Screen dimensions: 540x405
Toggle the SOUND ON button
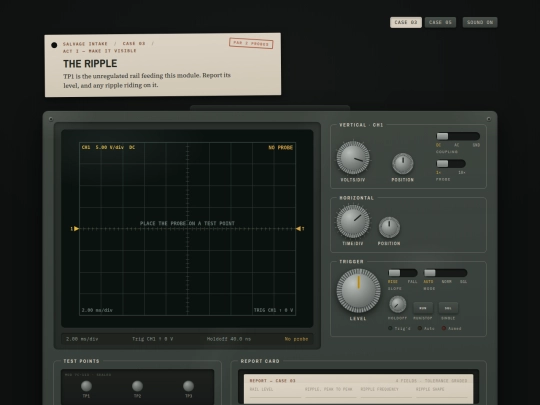pos(480,22)
